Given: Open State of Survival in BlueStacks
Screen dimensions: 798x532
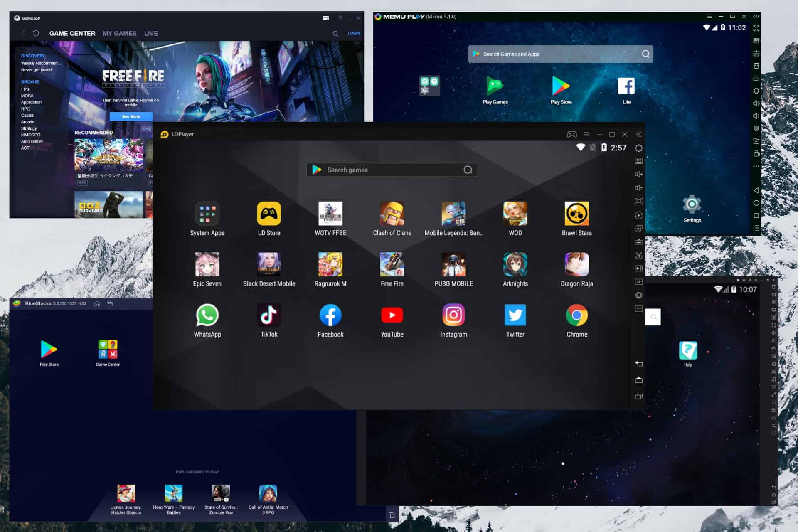Looking at the screenshot, I should (221, 493).
